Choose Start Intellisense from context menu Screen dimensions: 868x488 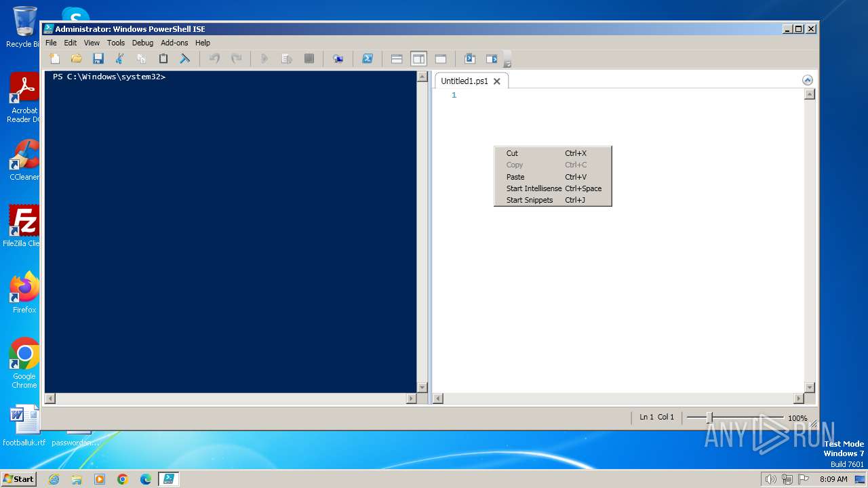pyautogui.click(x=553, y=188)
